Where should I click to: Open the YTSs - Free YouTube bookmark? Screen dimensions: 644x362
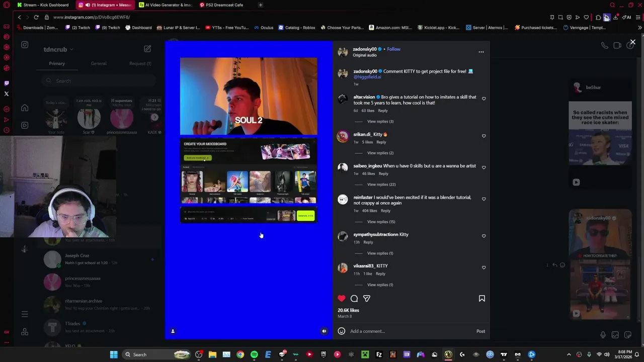click(x=227, y=28)
